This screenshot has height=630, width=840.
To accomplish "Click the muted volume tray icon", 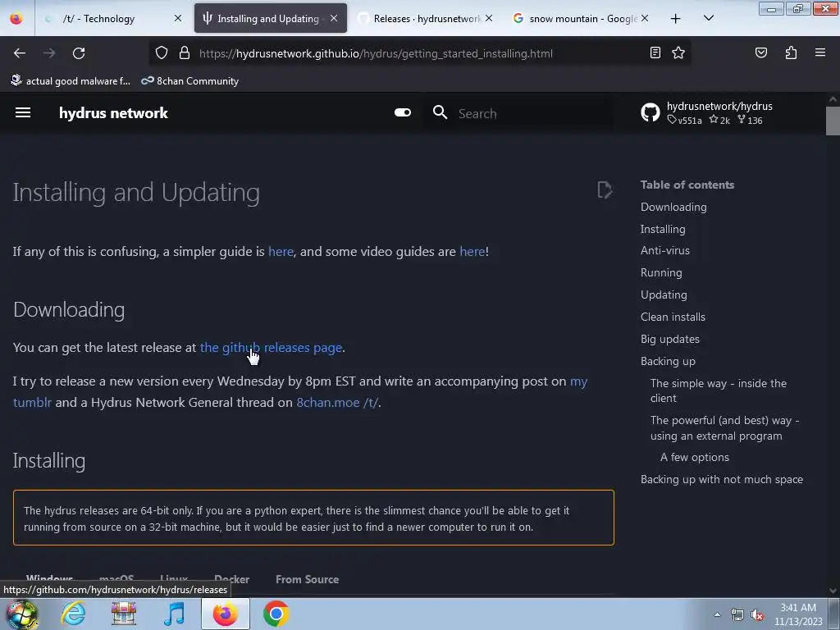I will point(757,615).
